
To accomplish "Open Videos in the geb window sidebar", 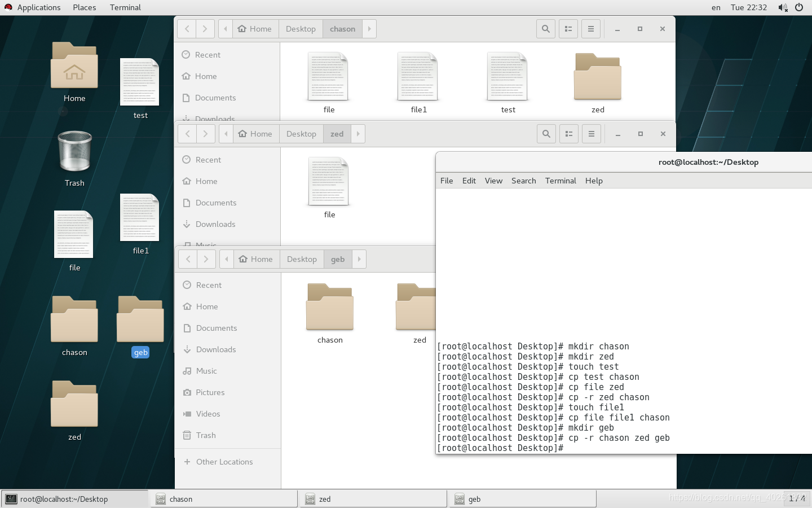I will point(228,414).
